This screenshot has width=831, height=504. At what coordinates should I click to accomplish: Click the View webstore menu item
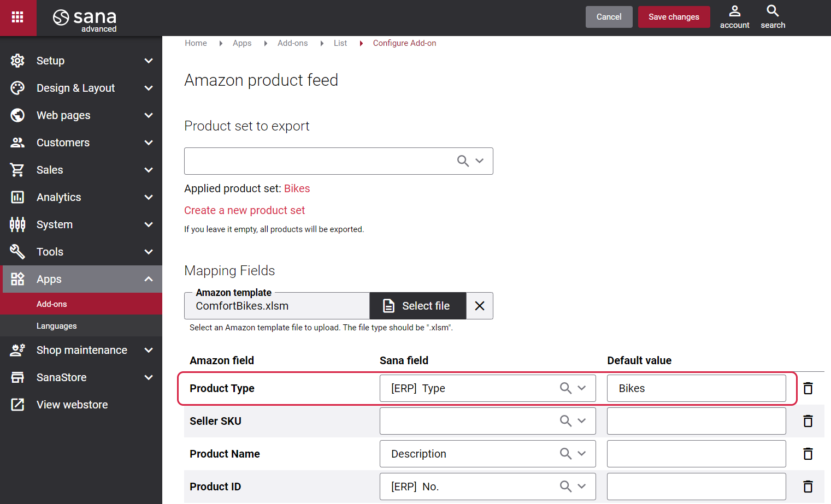point(81,405)
